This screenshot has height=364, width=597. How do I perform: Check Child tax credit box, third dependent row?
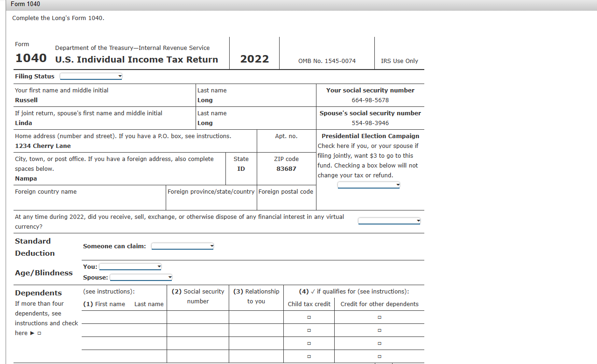tap(309, 343)
